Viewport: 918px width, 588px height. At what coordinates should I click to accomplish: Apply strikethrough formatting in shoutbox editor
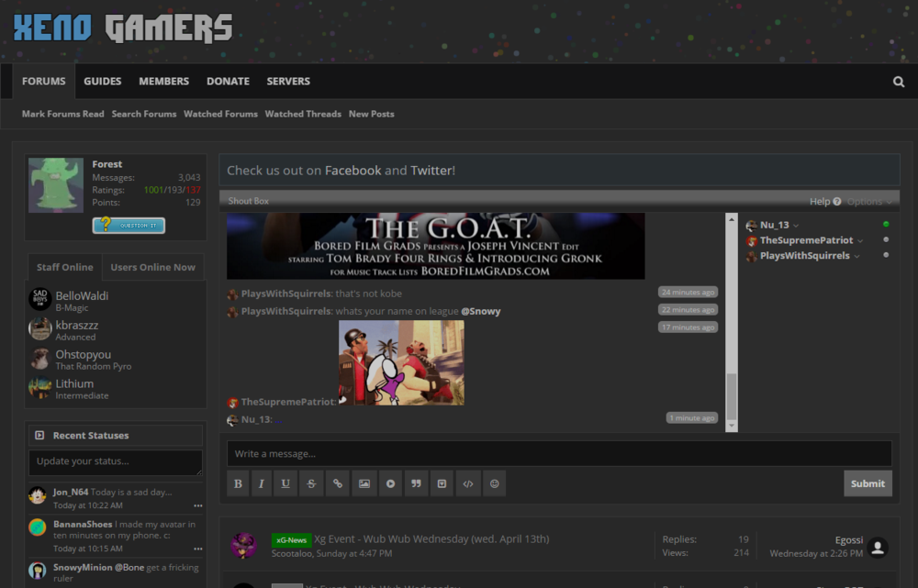(x=311, y=483)
